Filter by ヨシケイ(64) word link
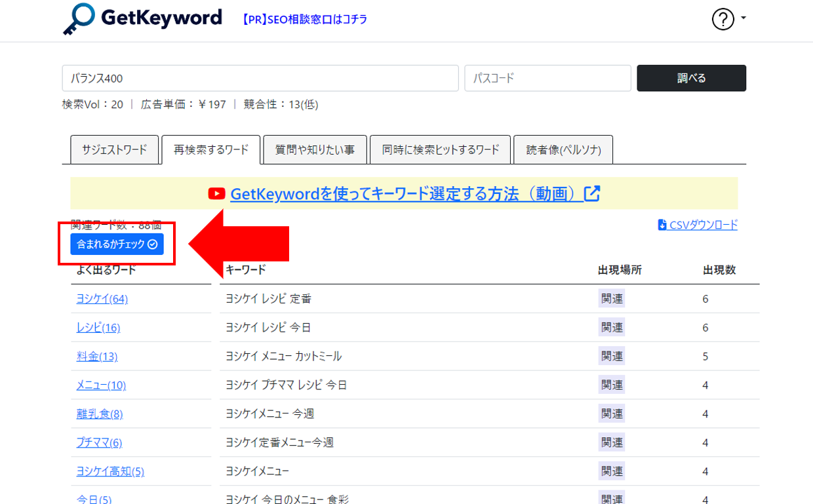813x504 pixels. [102, 299]
